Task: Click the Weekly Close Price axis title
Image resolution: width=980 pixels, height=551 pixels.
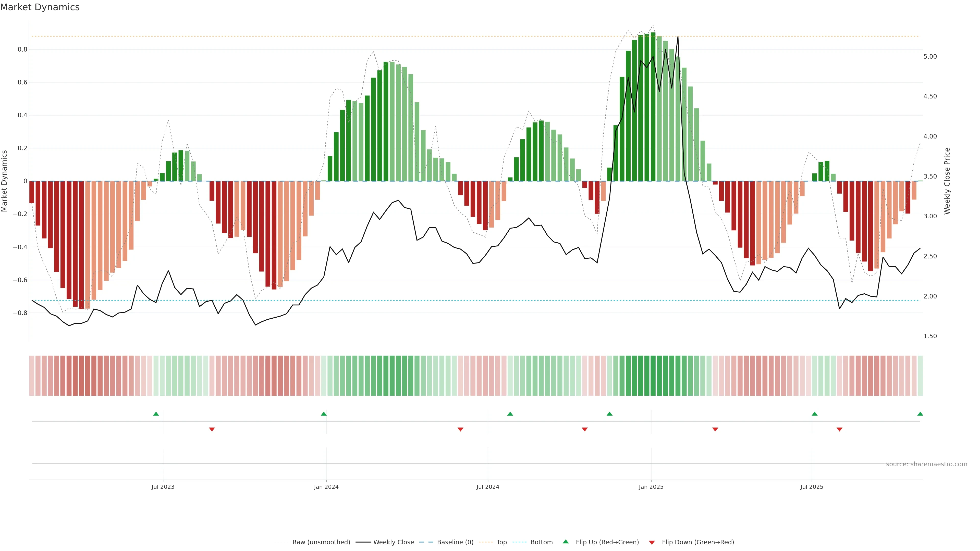Action: point(947,181)
